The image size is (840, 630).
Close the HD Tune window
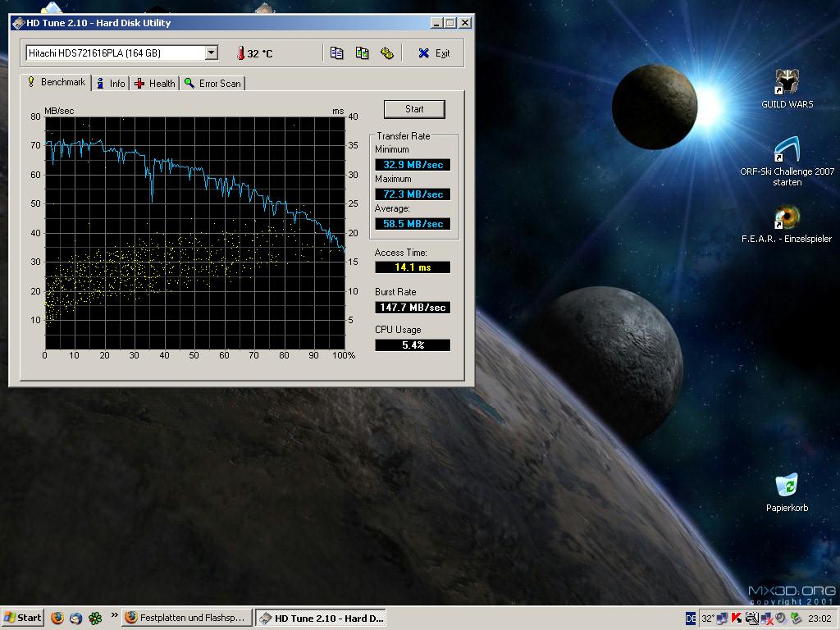(x=465, y=23)
